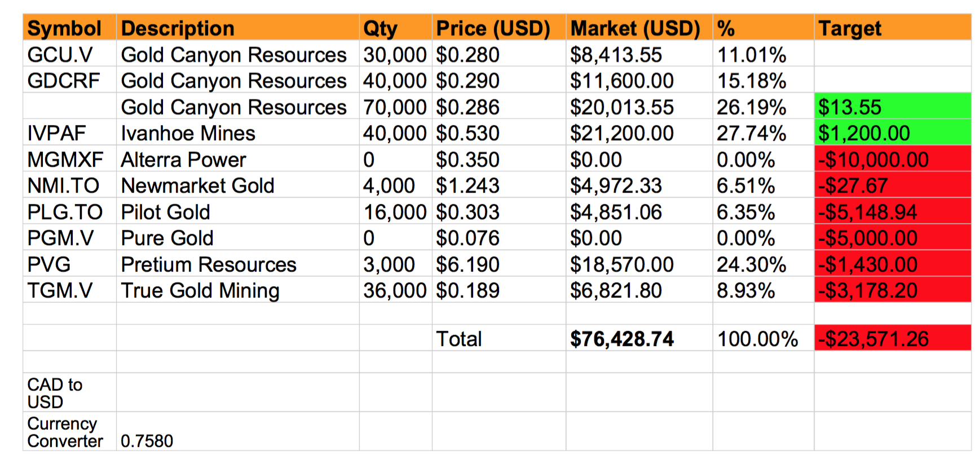The height and width of the screenshot is (460, 980).
Task: Select the $0.290 price cell
Action: pos(499,79)
